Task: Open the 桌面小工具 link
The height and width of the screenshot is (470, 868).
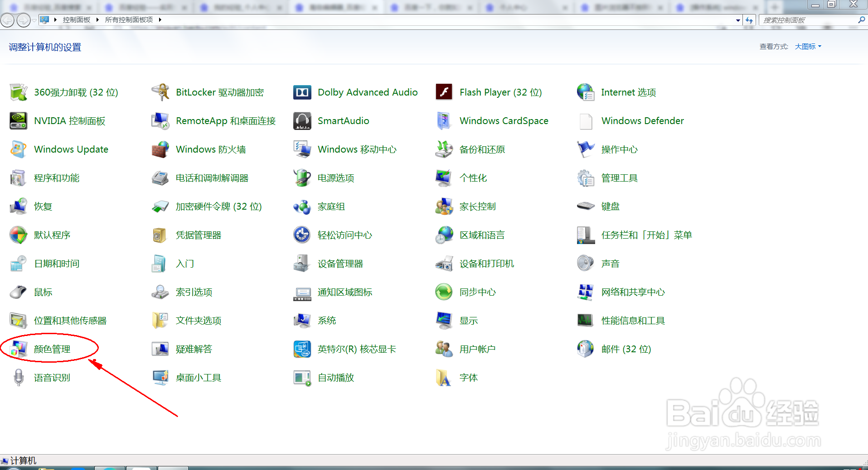Action: point(199,378)
